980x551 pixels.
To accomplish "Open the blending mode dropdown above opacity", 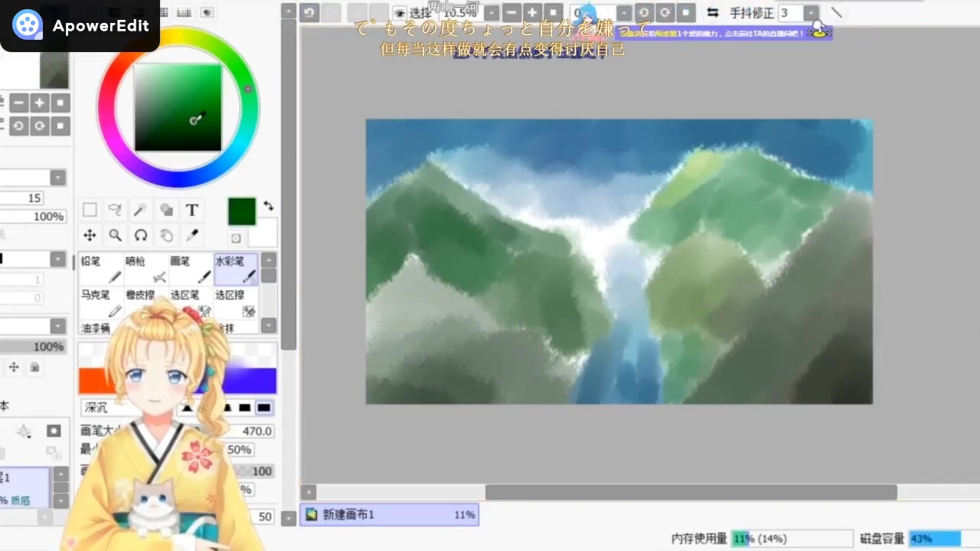I will tap(58, 326).
